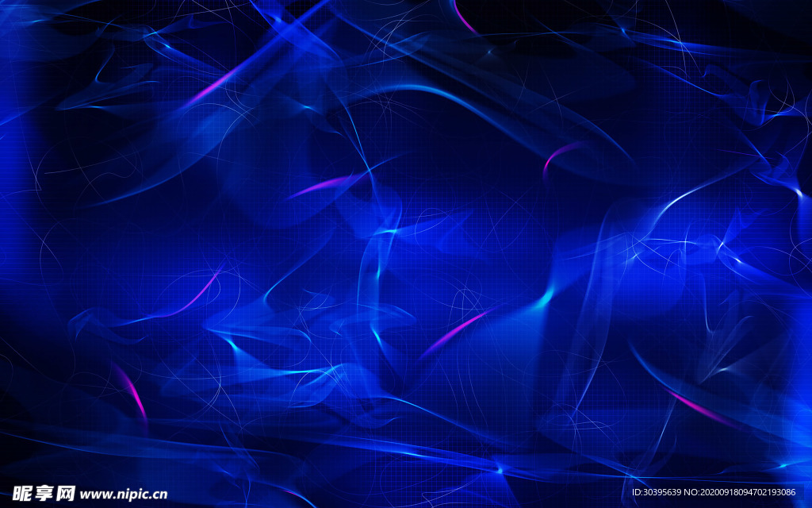
Task: Open the www.nipic.cn watermark link
Action: tap(124, 494)
